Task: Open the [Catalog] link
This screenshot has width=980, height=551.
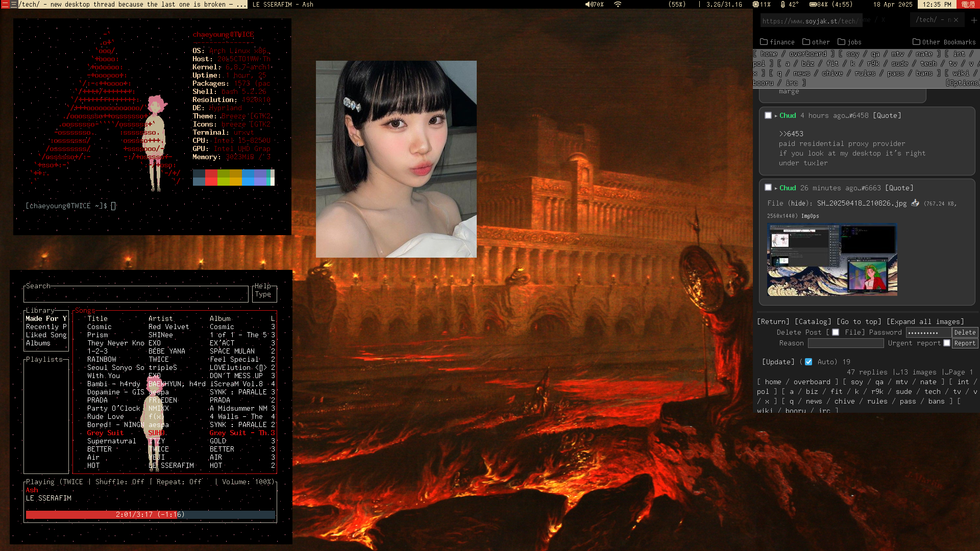Action: point(813,321)
